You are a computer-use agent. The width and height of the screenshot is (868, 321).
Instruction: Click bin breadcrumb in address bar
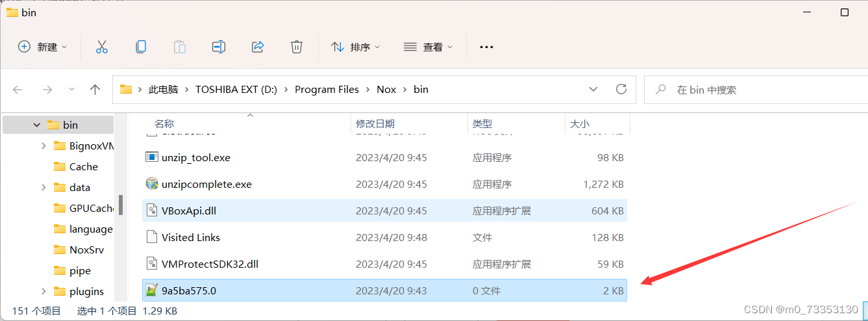point(421,90)
